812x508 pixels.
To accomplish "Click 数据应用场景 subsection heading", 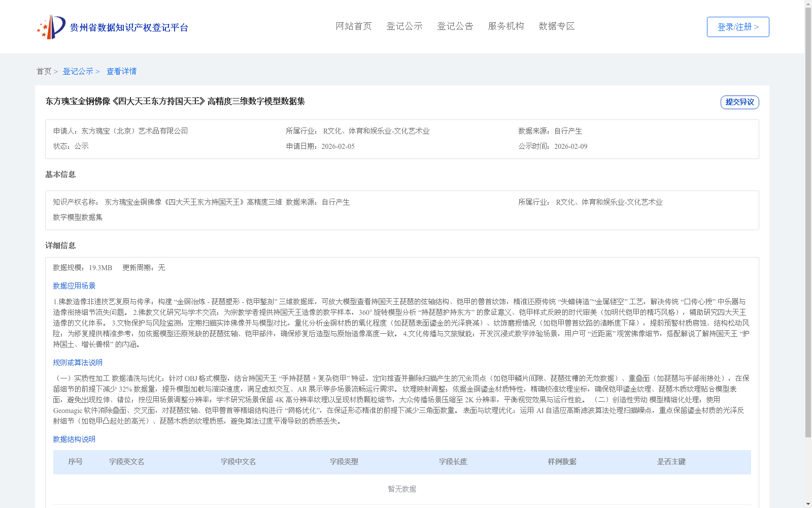I will pyautogui.click(x=74, y=286).
